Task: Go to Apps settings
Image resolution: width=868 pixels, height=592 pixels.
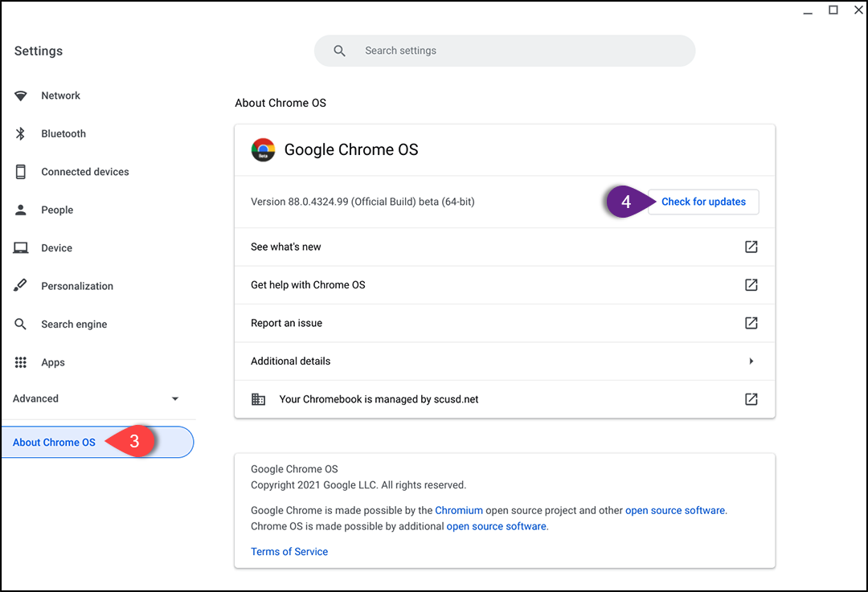Action: pos(52,362)
